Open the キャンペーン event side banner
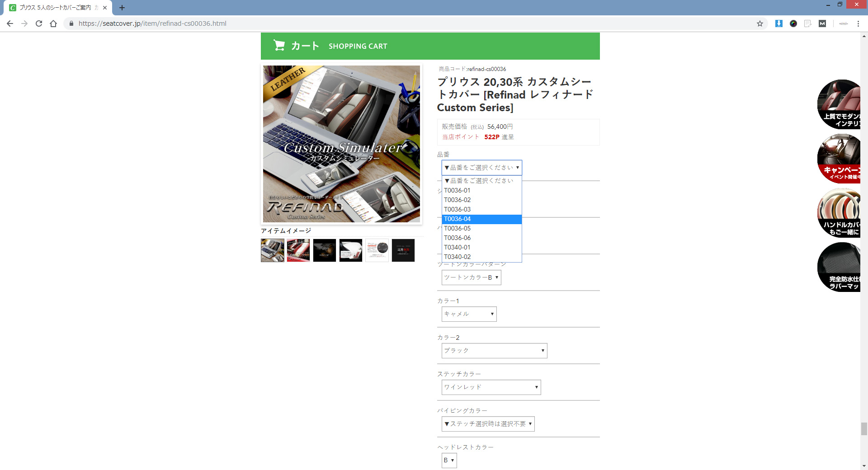Screen dimensions: 868x470 pos(840,159)
